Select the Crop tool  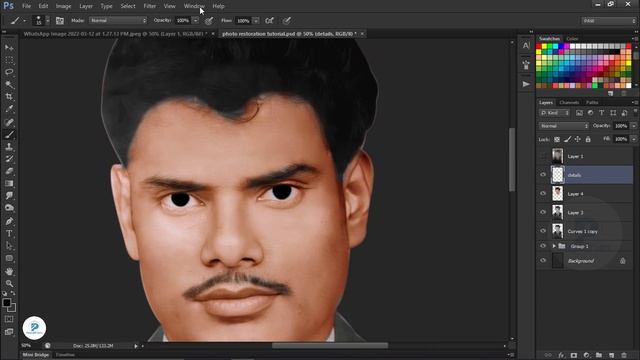[9, 97]
